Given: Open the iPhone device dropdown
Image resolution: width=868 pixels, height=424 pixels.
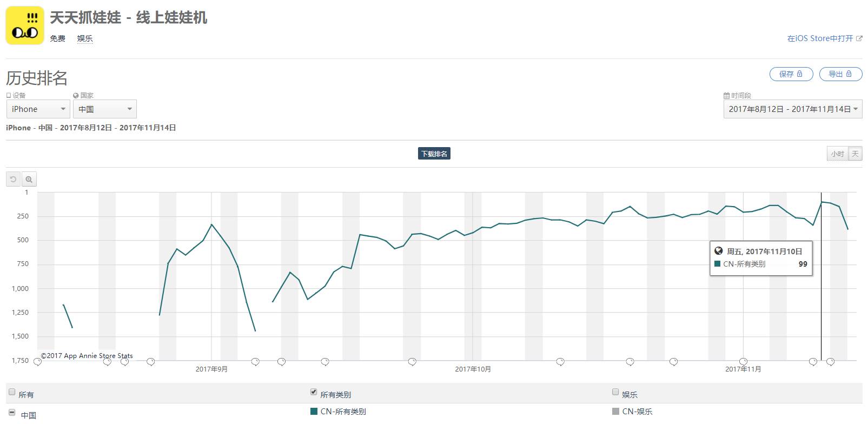Looking at the screenshot, I should [x=38, y=109].
